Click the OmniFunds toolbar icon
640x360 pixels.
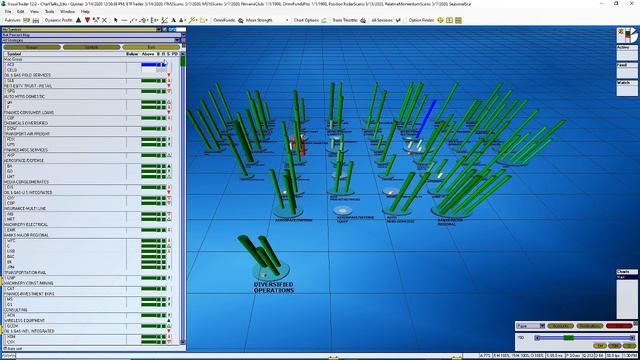(241, 20)
